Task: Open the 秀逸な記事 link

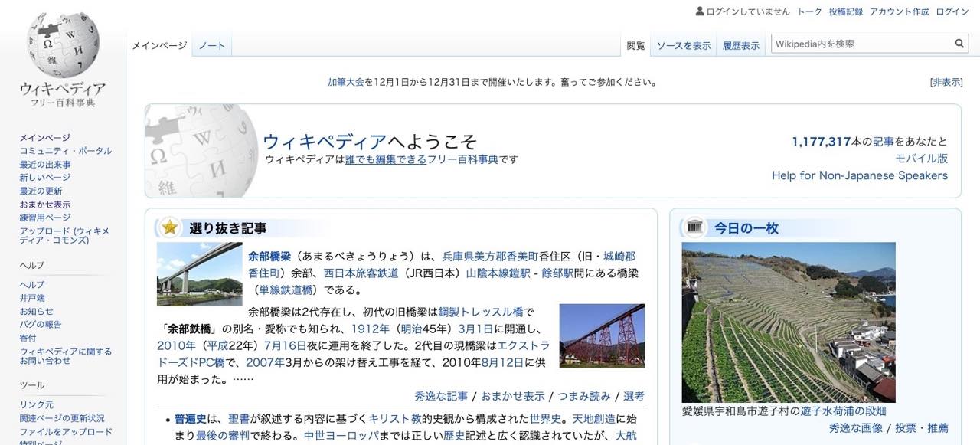Action: pyautogui.click(x=441, y=396)
